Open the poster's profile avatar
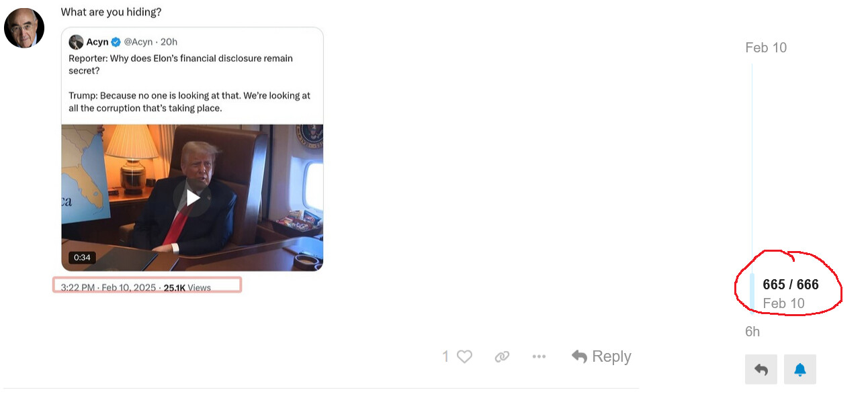868x394 pixels. click(x=24, y=28)
